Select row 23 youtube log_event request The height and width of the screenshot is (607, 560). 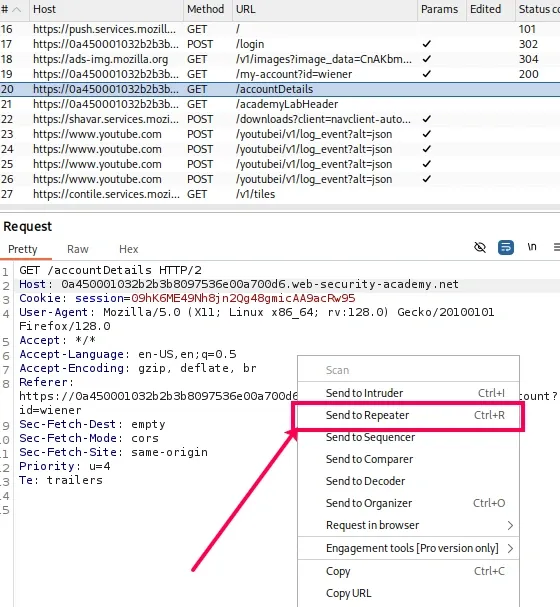[280, 134]
